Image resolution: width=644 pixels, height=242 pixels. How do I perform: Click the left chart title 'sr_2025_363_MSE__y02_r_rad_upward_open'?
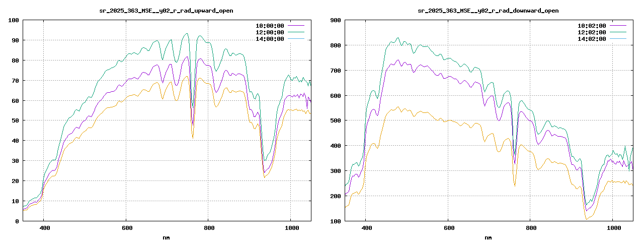166,11
